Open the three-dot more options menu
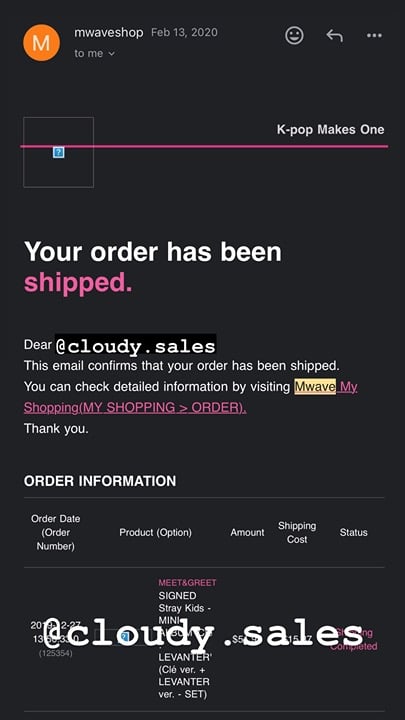 [x=374, y=35]
